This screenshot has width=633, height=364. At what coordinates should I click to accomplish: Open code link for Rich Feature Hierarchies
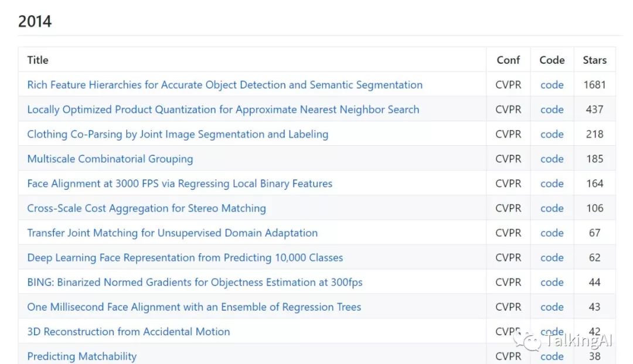552,85
